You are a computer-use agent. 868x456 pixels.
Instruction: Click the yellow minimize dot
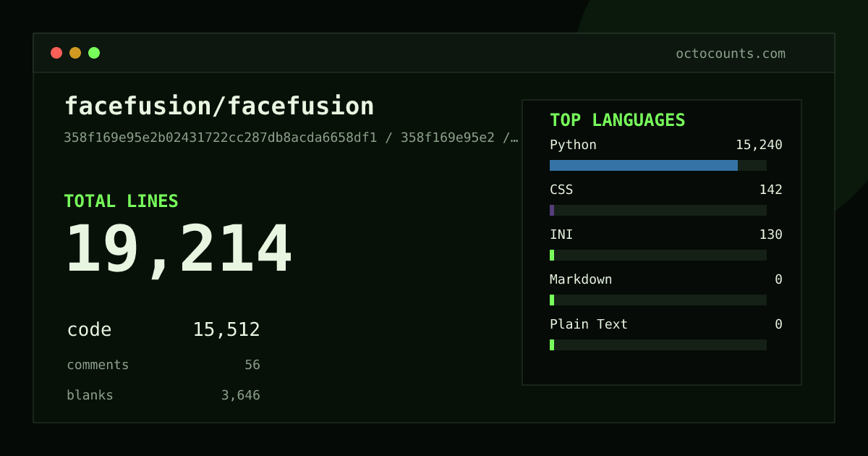coord(75,53)
